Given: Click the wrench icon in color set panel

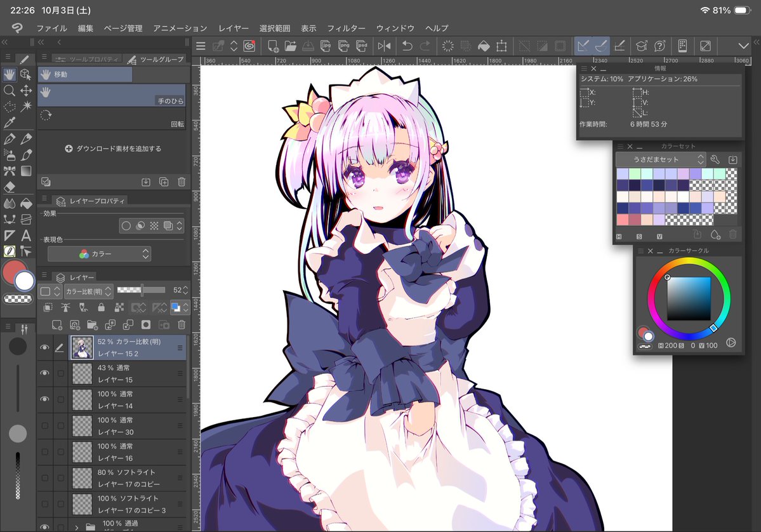Looking at the screenshot, I should [x=715, y=159].
